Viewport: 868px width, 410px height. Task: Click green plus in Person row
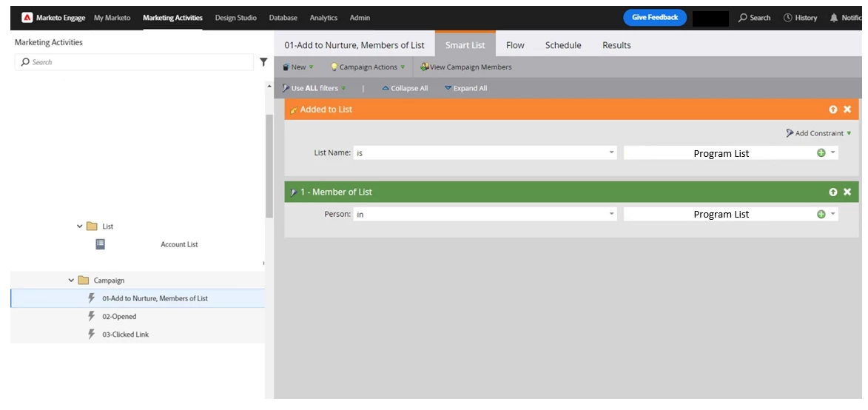821,214
